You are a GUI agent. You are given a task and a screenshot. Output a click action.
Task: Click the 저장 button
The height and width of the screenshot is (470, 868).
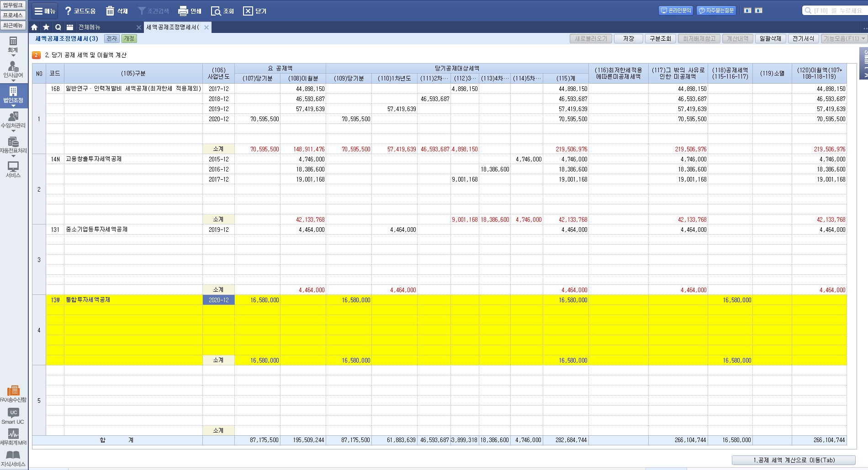(629, 39)
